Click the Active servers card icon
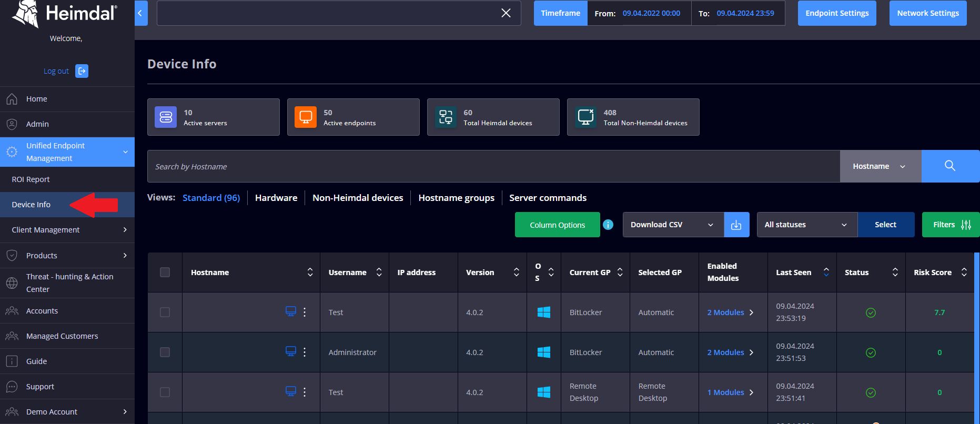This screenshot has height=424, width=980. pos(166,117)
